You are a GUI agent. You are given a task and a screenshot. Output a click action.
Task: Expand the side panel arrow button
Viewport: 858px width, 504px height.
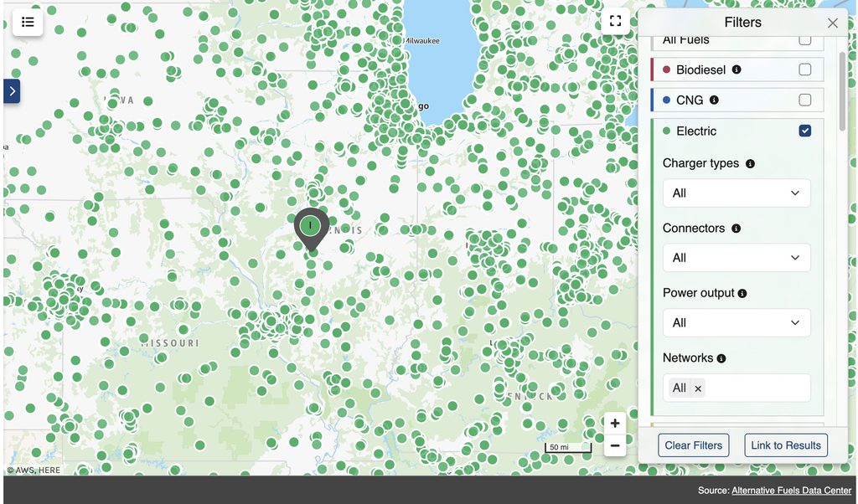click(12, 91)
